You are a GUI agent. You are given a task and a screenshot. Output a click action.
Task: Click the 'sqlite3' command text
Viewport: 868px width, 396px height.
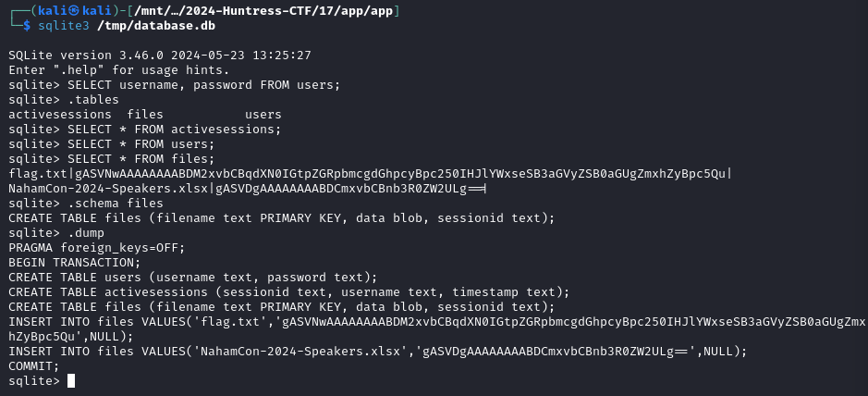click(63, 26)
